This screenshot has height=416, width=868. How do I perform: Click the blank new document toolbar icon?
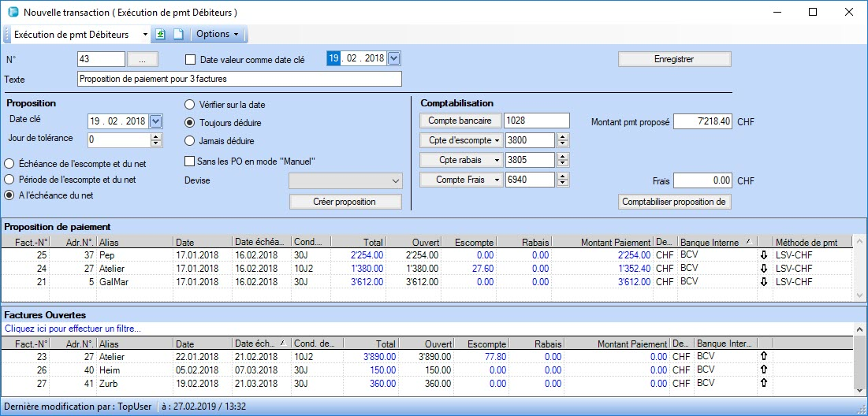point(178,35)
